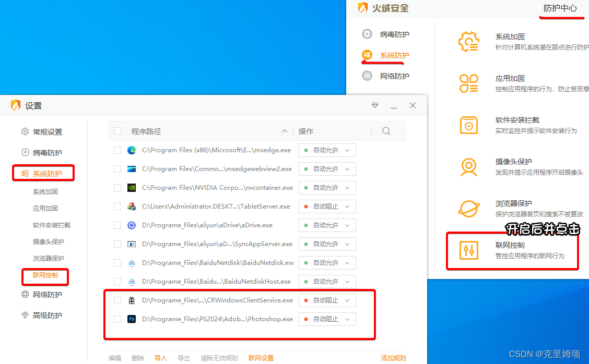Check the SyncAppServer.exe rule checkbox
This screenshot has width=589, height=364.
pyautogui.click(x=117, y=244)
